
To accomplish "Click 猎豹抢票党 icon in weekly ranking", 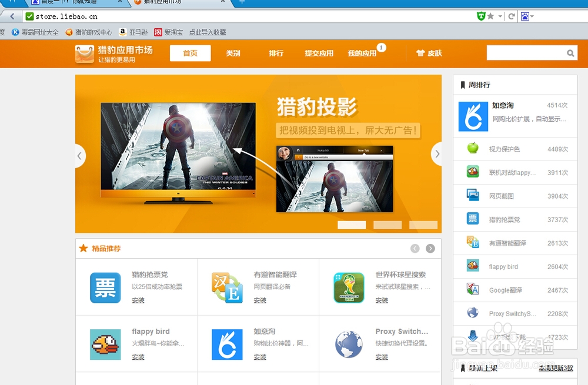I will tap(473, 219).
